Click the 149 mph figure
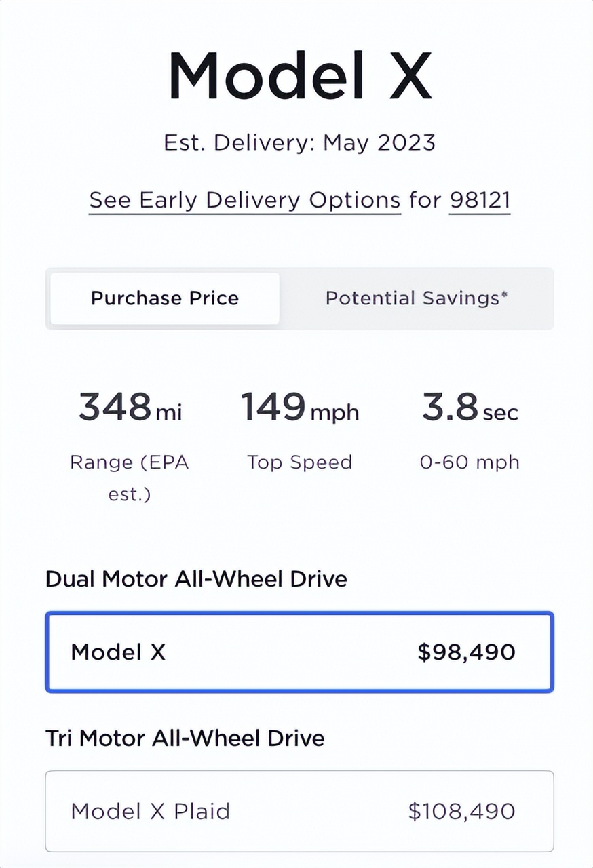 point(299,408)
